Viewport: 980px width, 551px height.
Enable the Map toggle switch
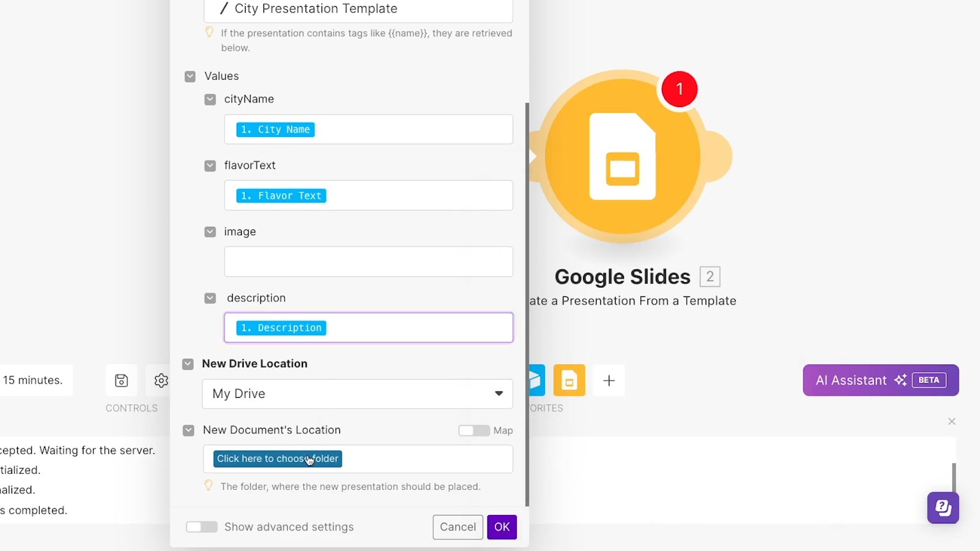pyautogui.click(x=474, y=430)
